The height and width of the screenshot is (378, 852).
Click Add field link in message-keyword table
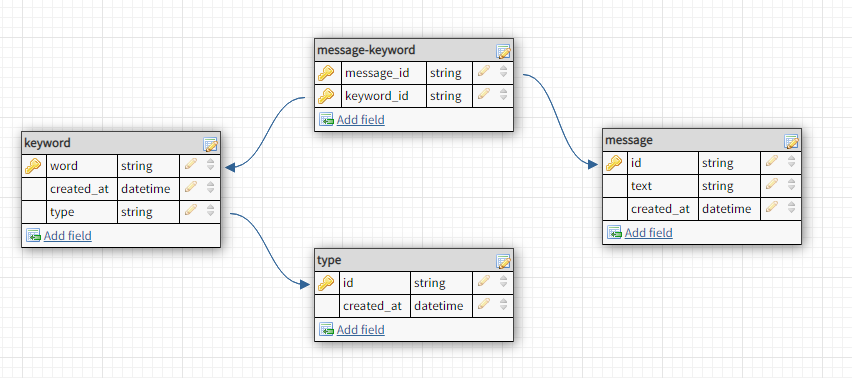coord(360,119)
